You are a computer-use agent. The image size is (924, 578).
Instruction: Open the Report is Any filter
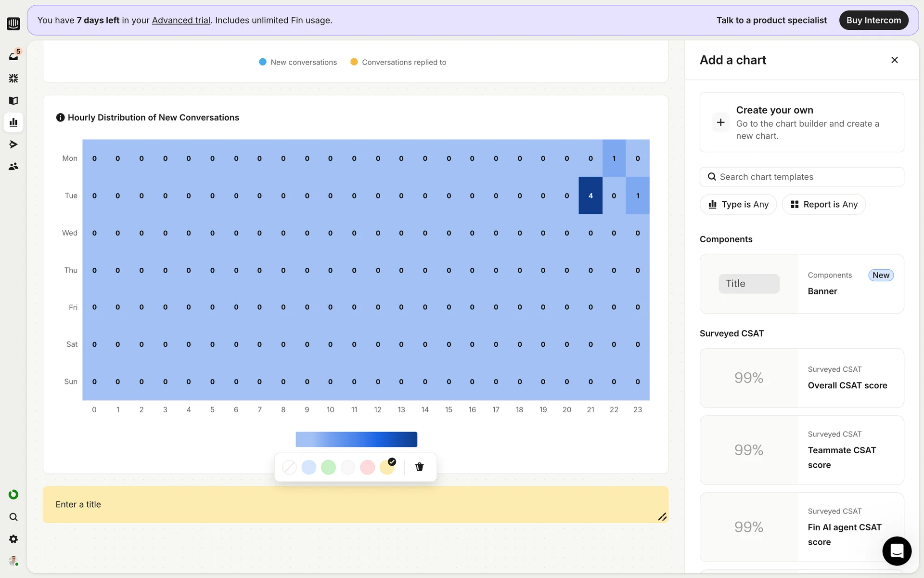click(823, 204)
